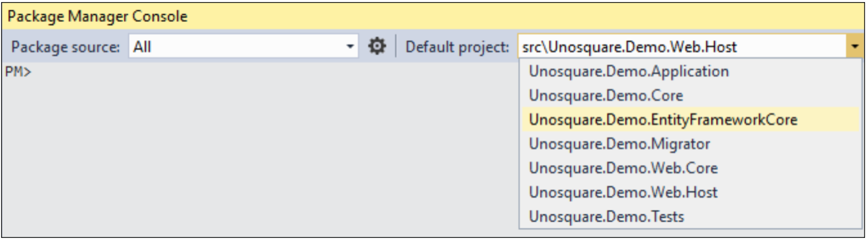Click the toolbar separator beside the gear
The image size is (868, 241).
tap(396, 46)
